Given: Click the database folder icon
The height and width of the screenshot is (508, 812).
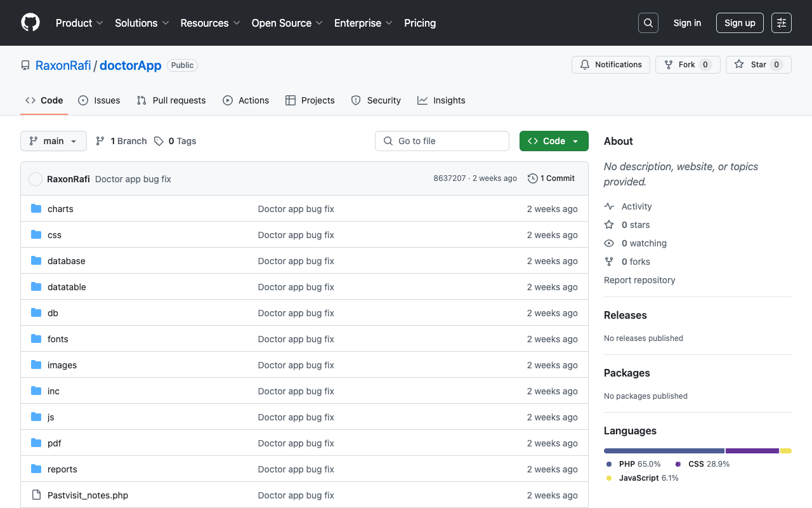Looking at the screenshot, I should coord(36,261).
